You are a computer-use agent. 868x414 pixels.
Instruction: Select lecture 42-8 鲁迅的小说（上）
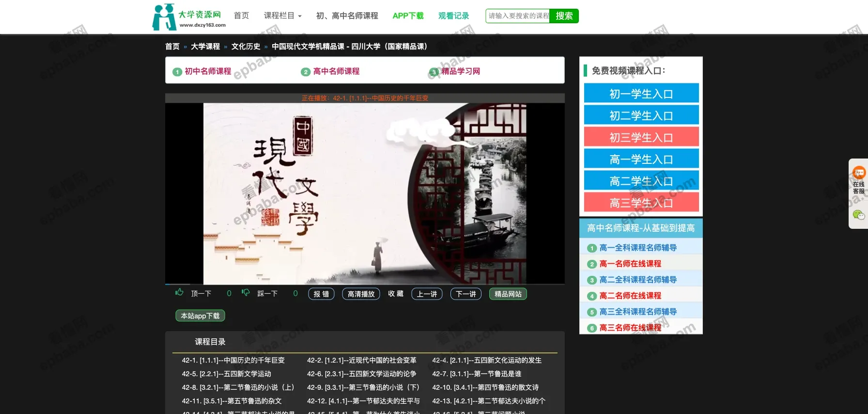238,387
